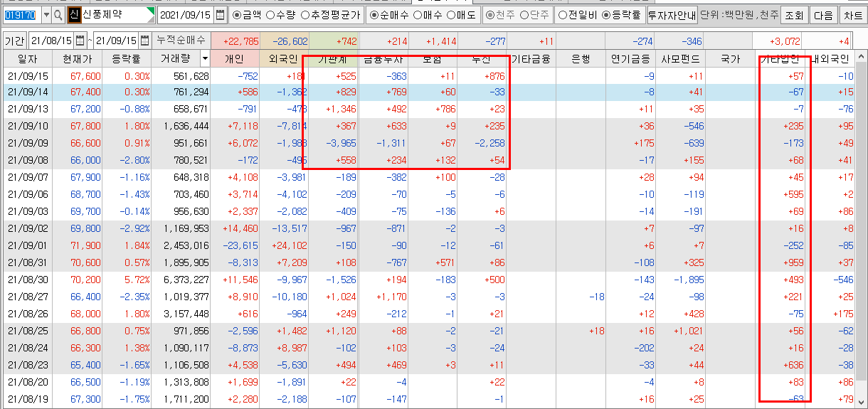Click the 다음 next button
This screenshot has width=868, height=409.
point(823,14)
